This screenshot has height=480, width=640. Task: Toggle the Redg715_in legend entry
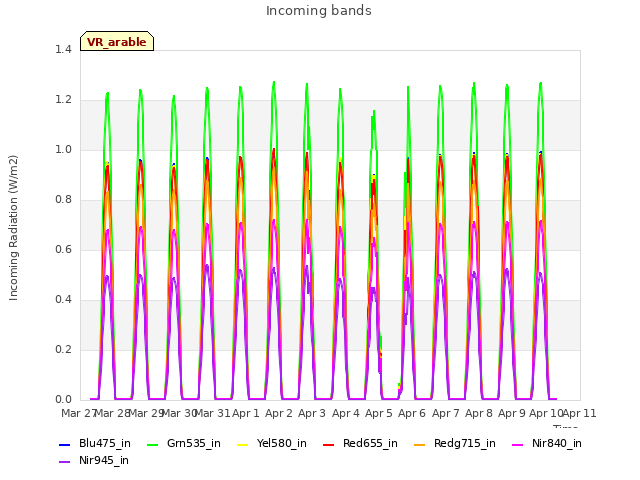455,444
